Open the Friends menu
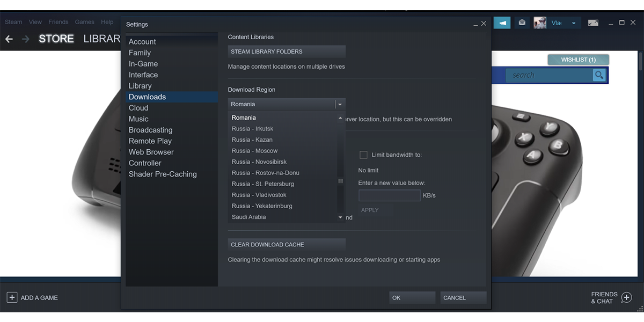644x322 pixels. coord(58,21)
